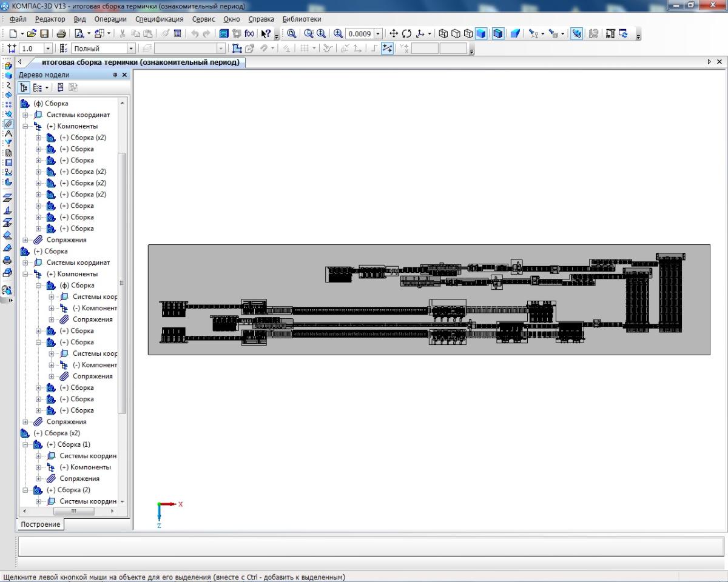This screenshot has width=728, height=582.
Task: Toggle perspective view button
Action: coord(515,34)
